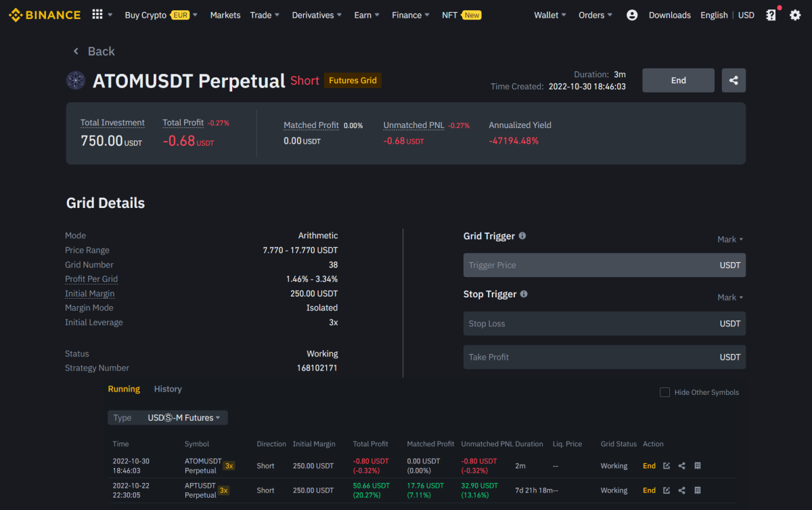Image resolution: width=812 pixels, height=510 pixels.
Task: Click the 3x leverage tag in the ATOMUSDT row
Action: coord(229,465)
